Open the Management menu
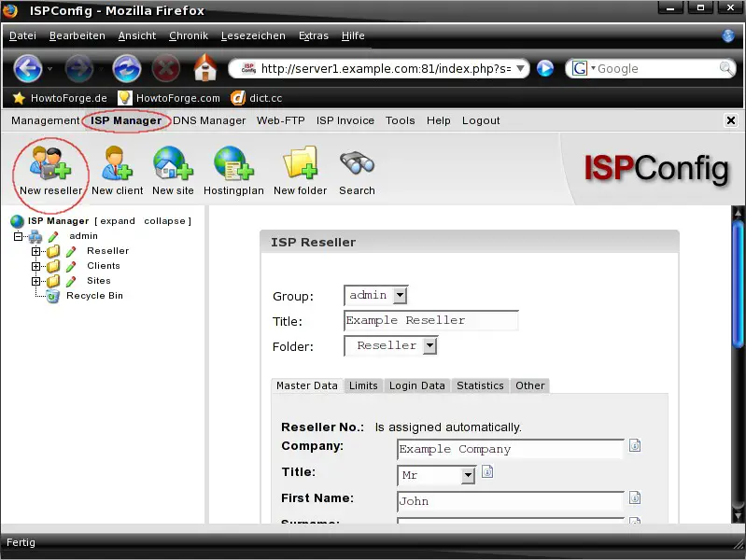 (x=45, y=120)
